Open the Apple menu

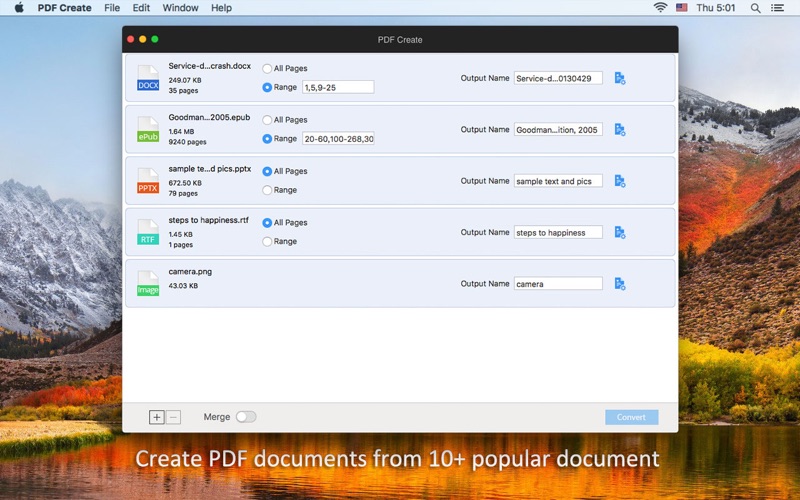tap(19, 8)
